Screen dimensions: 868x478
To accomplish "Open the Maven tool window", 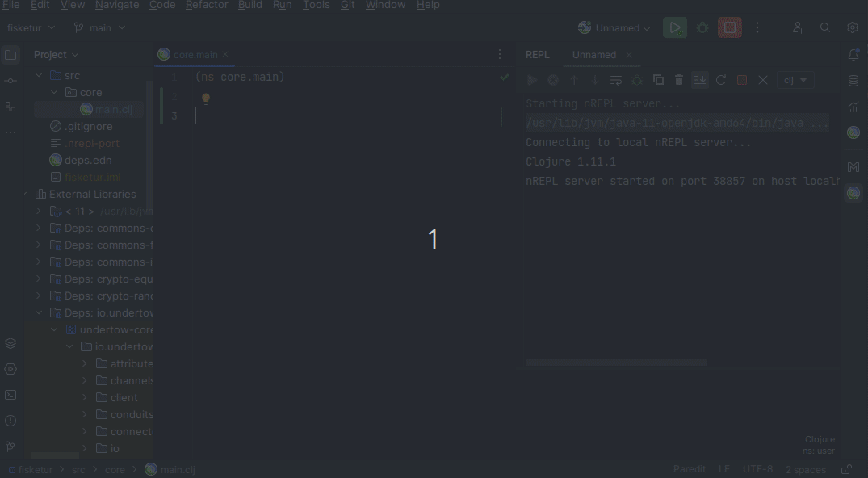I will [853, 167].
